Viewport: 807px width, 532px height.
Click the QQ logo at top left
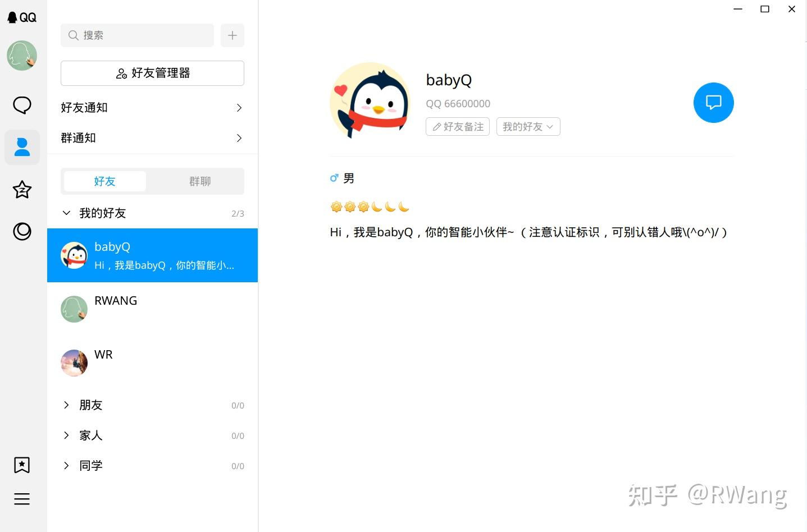22,17
